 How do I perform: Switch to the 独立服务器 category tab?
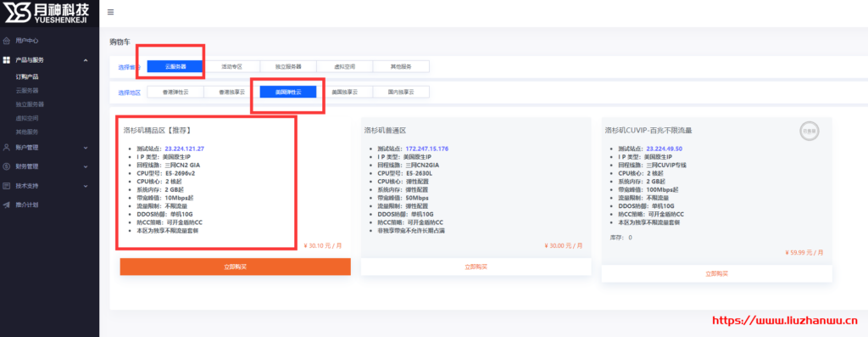pyautogui.click(x=288, y=66)
